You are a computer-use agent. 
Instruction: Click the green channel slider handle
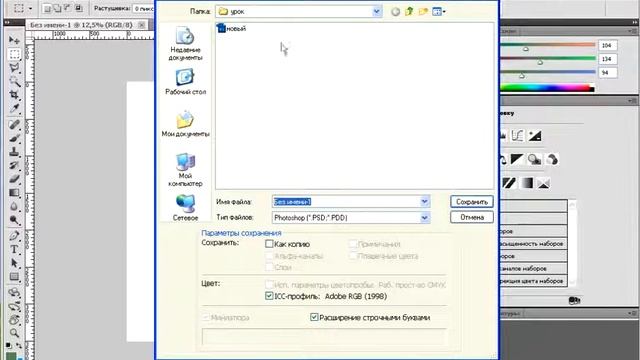click(x=540, y=62)
